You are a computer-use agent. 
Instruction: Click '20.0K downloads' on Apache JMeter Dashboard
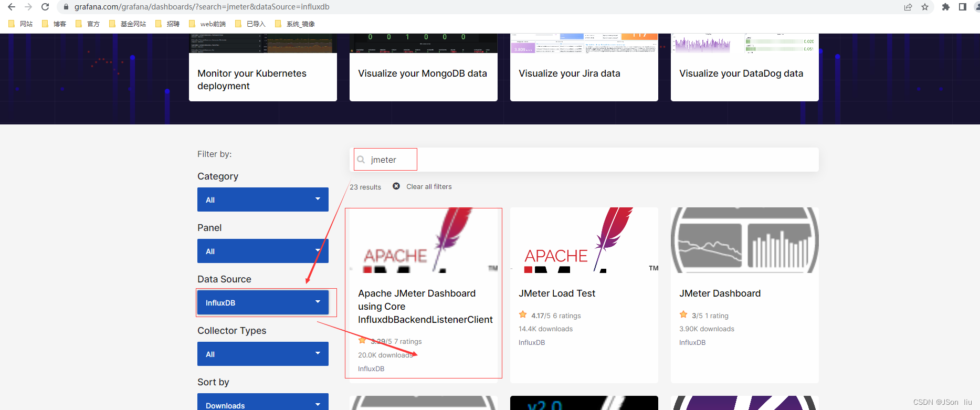(386, 355)
